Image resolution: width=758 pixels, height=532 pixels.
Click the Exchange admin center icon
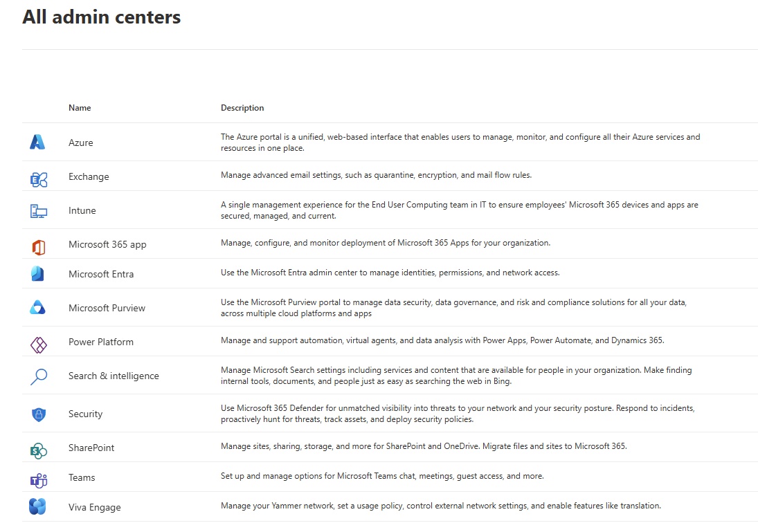pyautogui.click(x=38, y=180)
